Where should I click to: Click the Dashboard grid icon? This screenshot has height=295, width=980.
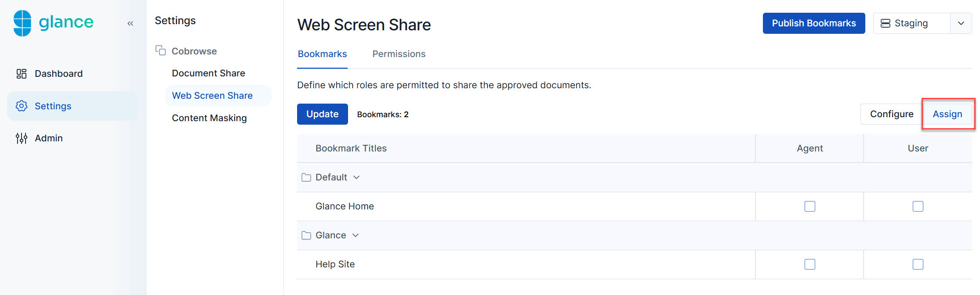[x=22, y=74]
